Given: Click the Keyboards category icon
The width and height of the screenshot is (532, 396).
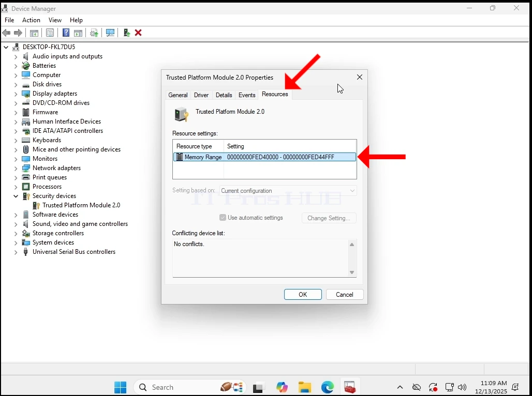Looking at the screenshot, I should (26, 140).
